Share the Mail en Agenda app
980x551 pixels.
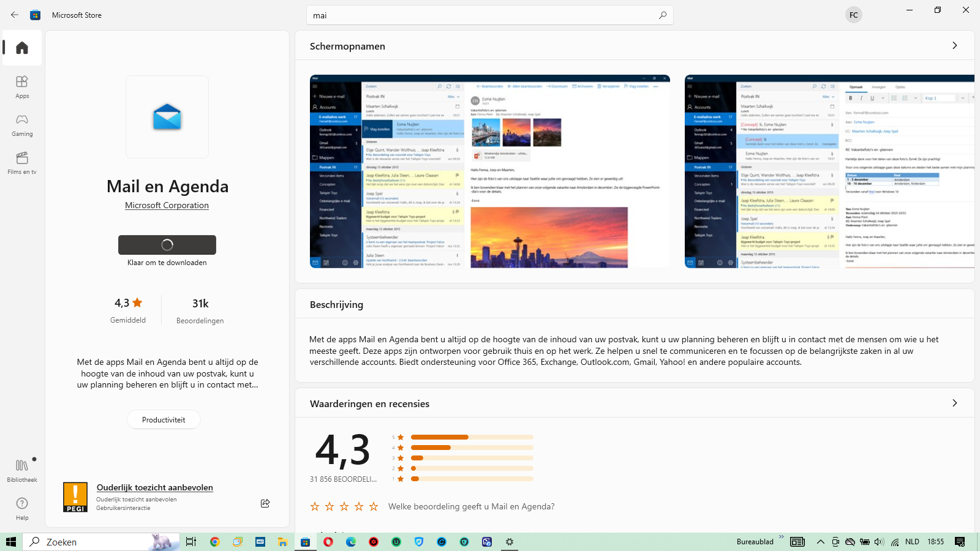click(265, 503)
